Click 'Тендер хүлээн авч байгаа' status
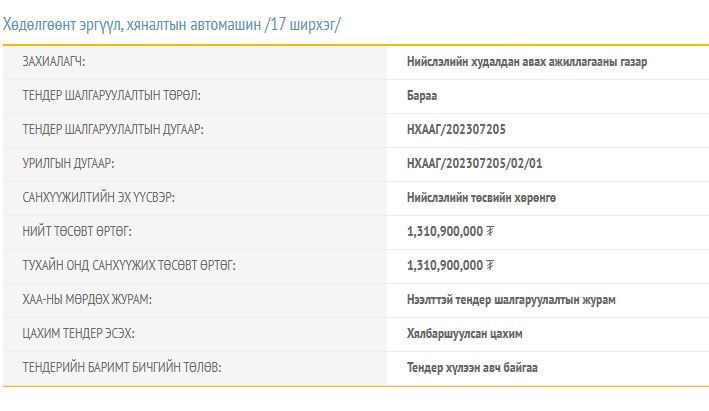709x411 pixels. coord(472,367)
